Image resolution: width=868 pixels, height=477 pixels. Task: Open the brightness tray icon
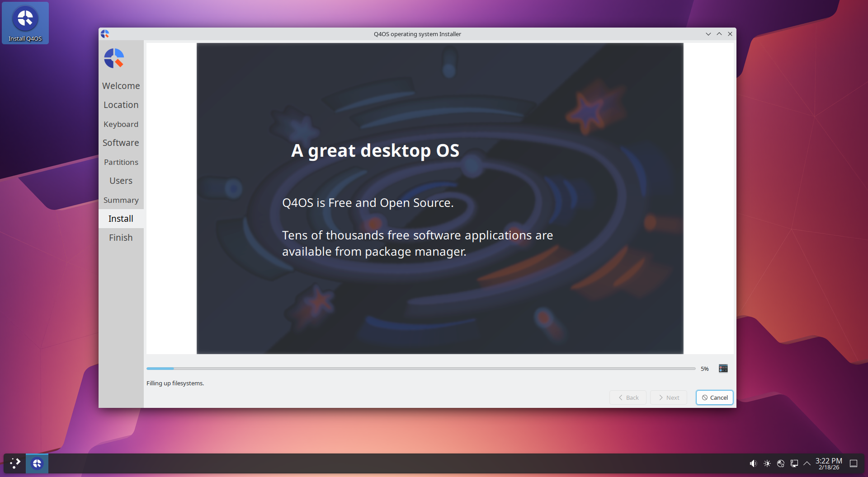click(767, 463)
